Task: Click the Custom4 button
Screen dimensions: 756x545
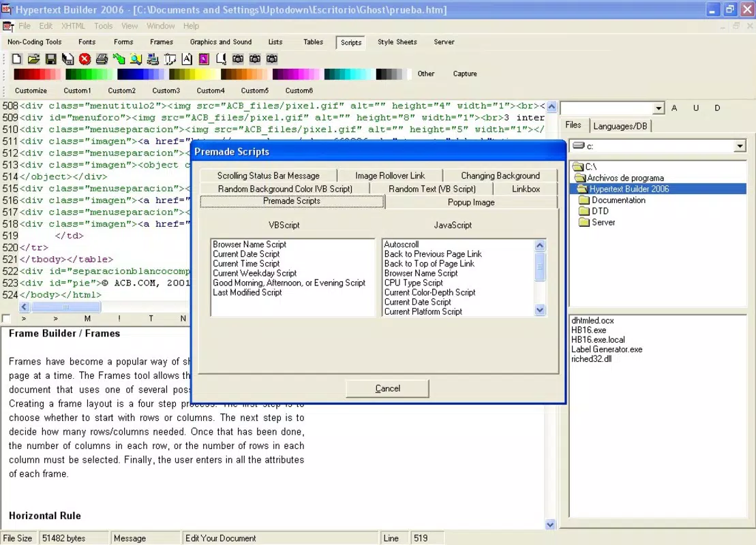Action: click(210, 91)
